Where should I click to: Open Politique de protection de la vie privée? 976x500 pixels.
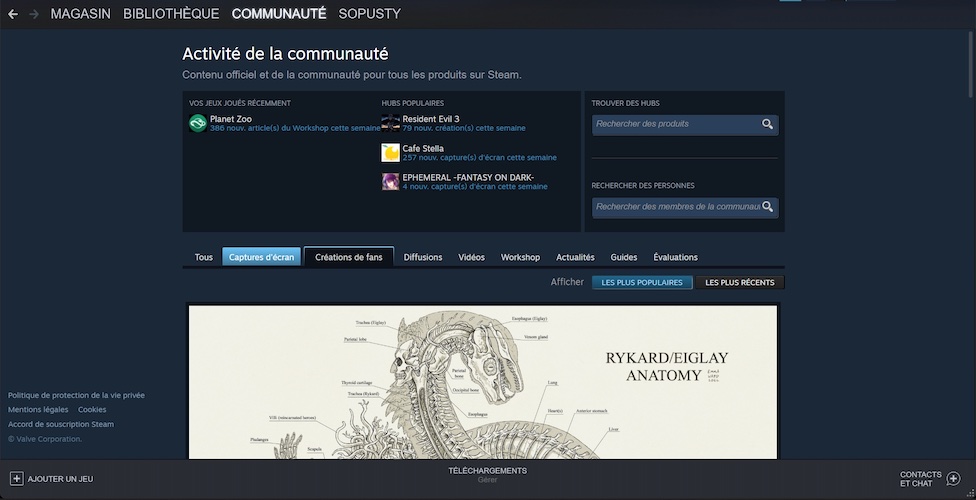click(76, 395)
